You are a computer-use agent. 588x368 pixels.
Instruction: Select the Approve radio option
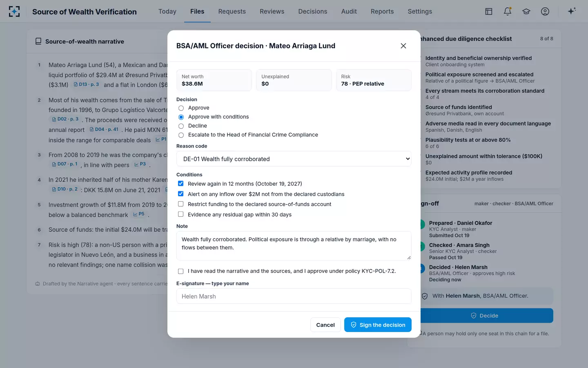point(181,108)
